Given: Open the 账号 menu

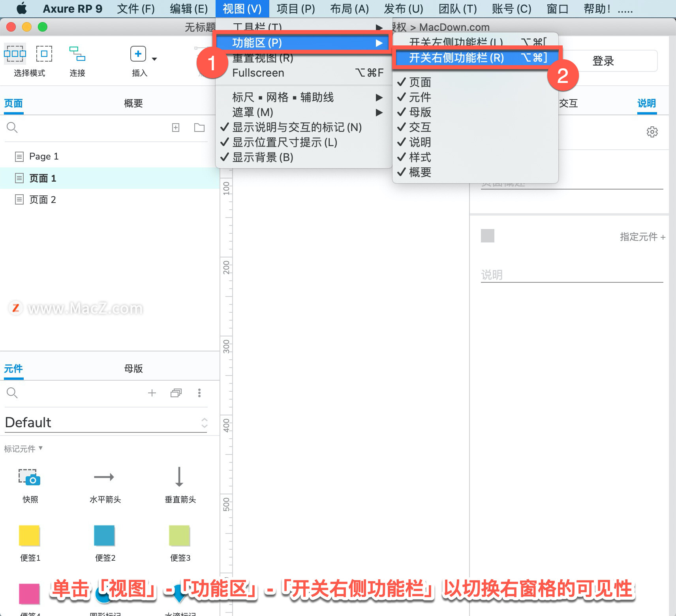Looking at the screenshot, I should pos(511,8).
